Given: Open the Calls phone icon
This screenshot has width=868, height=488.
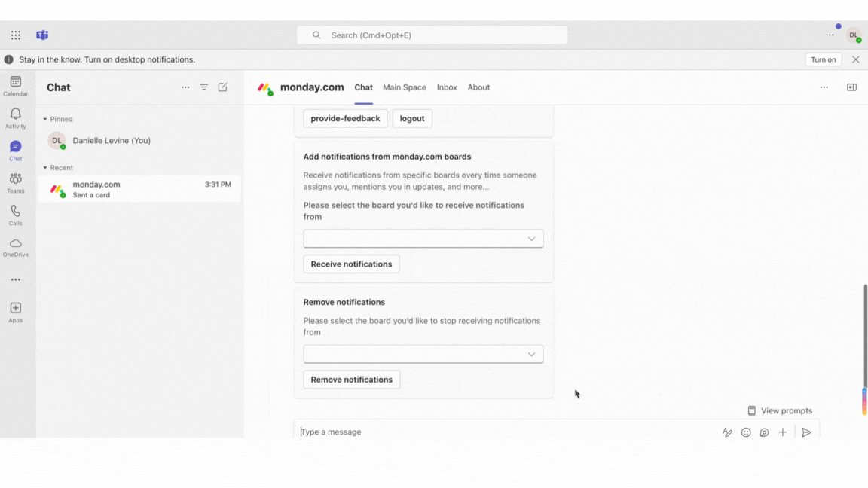Looking at the screenshot, I should tap(16, 215).
